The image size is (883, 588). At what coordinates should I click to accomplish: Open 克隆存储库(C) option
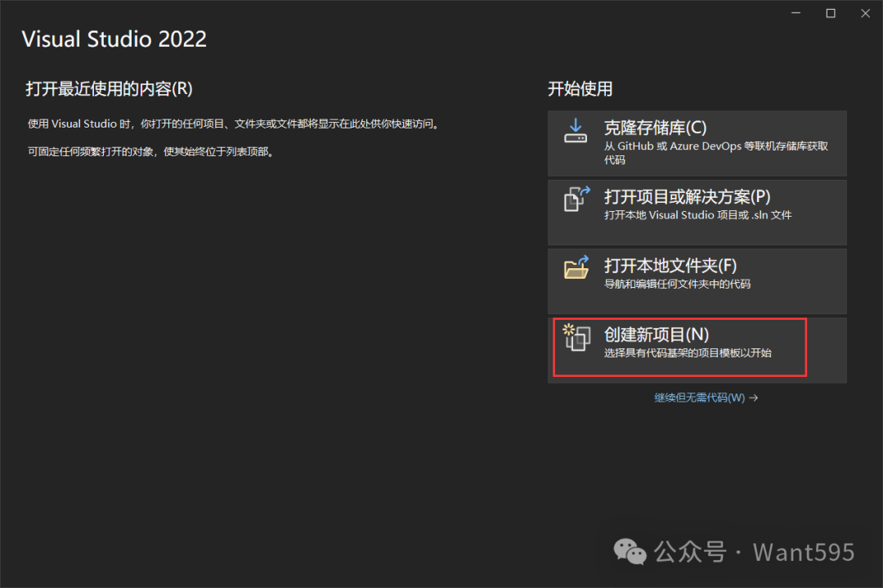click(x=697, y=143)
